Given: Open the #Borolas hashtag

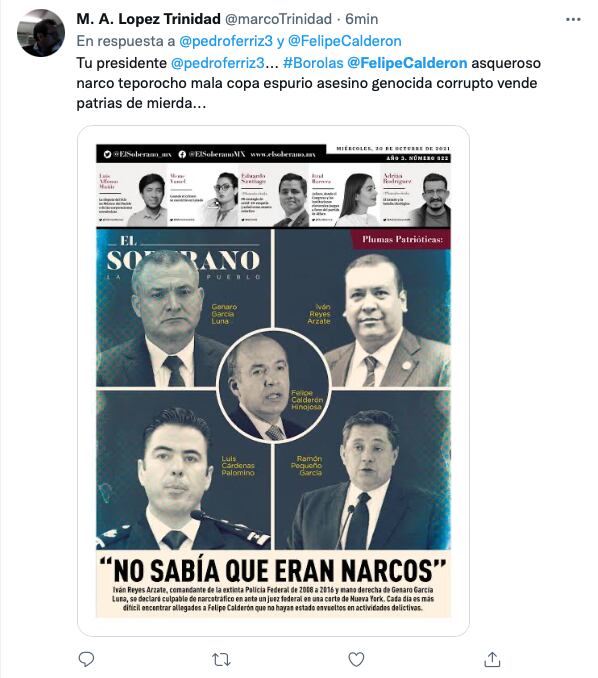Looking at the screenshot, I should coord(313,63).
